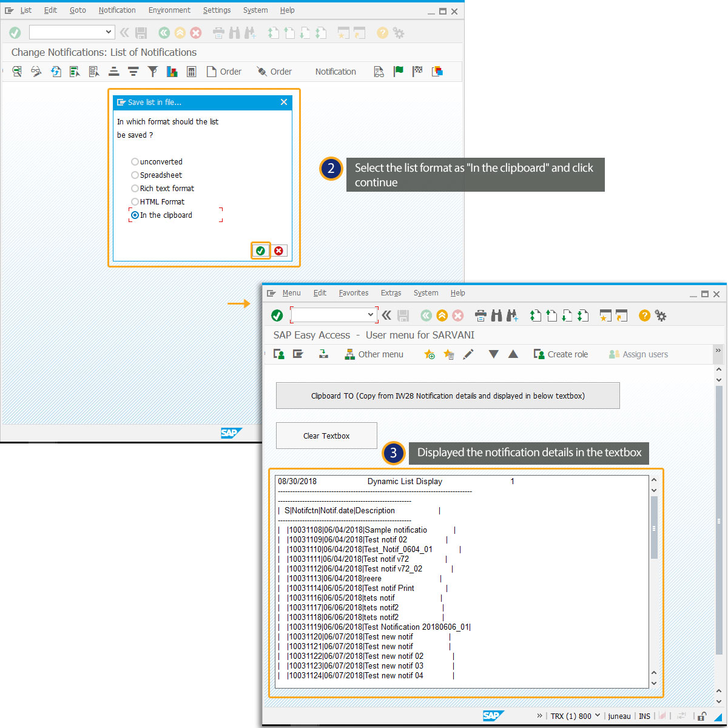Choose 'HTML Format' radio option
Screen dimensions: 728x728
135,202
